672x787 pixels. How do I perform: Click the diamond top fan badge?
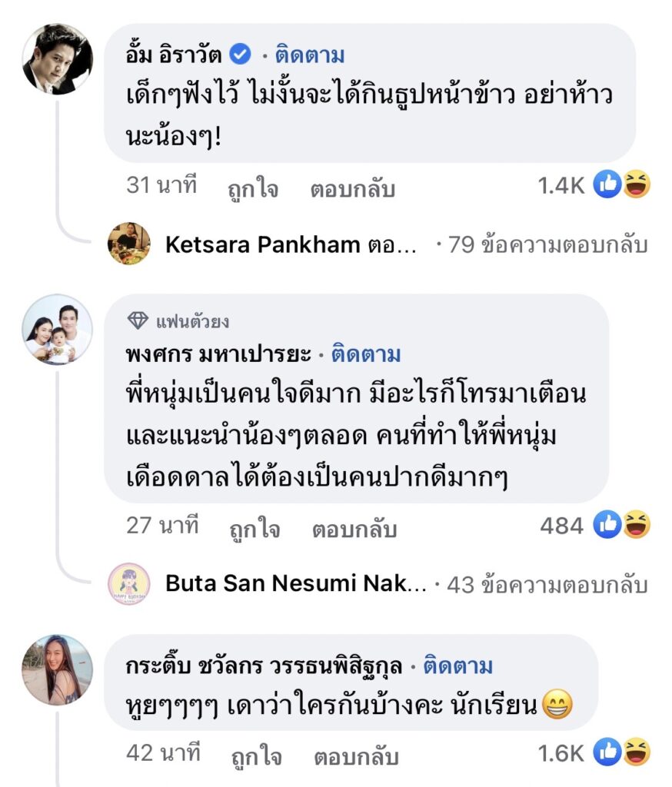pyautogui.click(x=137, y=322)
